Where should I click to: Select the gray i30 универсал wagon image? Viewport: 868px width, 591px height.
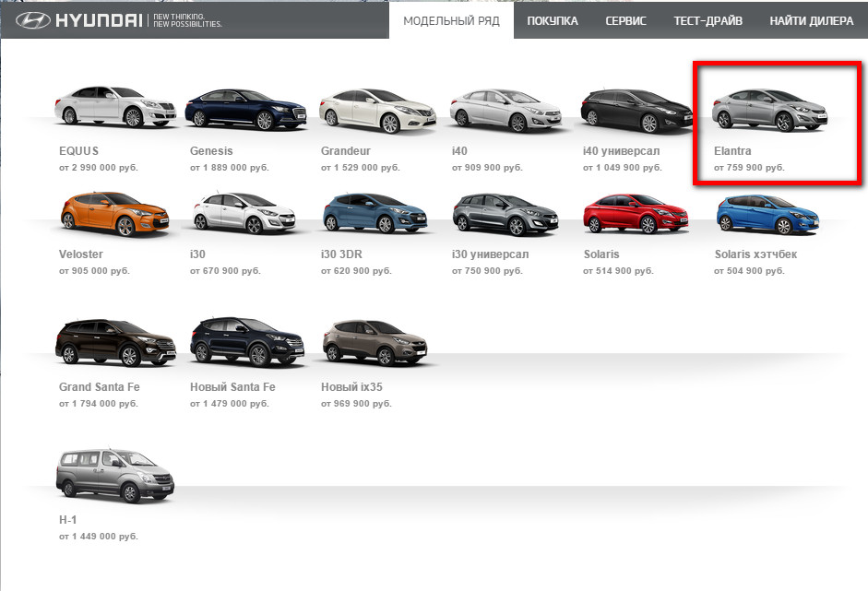pos(505,214)
